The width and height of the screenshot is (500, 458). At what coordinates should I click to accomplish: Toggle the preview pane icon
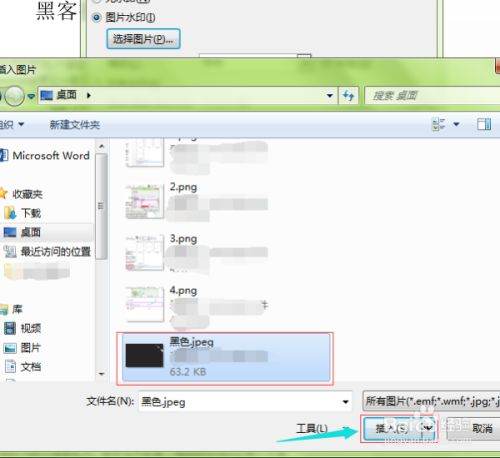tap(484, 124)
